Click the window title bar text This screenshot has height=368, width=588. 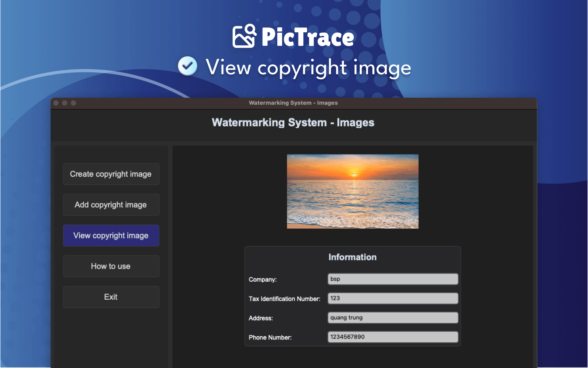pos(293,103)
